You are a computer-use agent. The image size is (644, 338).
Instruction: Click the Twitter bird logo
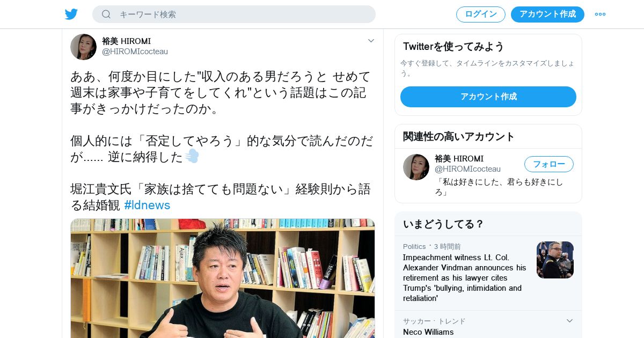[x=71, y=14]
